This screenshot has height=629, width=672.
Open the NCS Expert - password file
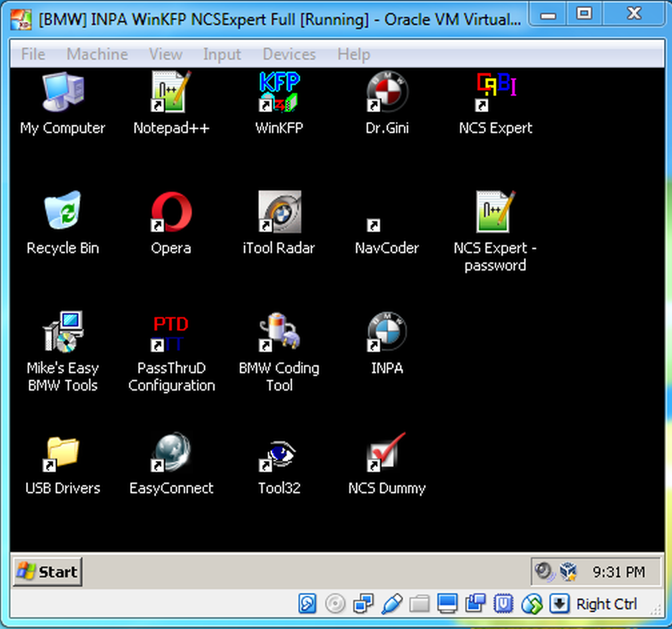(495, 213)
